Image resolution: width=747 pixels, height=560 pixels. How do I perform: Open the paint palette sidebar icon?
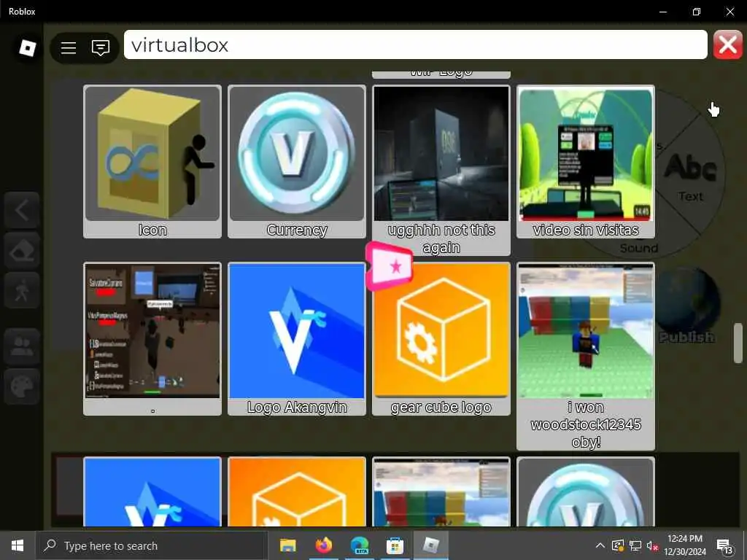click(21, 386)
